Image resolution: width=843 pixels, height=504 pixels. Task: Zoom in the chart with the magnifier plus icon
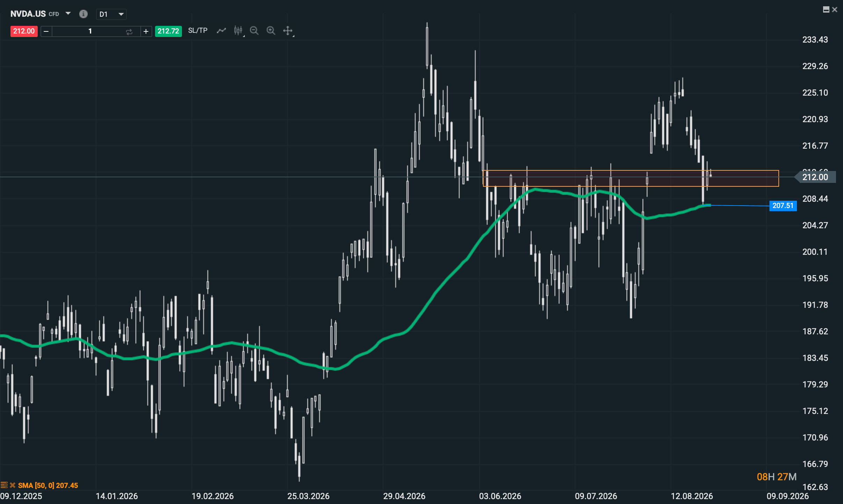tap(271, 31)
